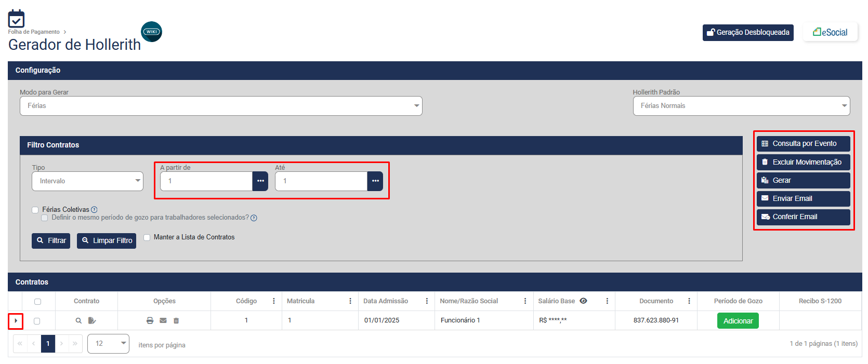Change itens por página dropdown
868x364 pixels.
[108, 344]
